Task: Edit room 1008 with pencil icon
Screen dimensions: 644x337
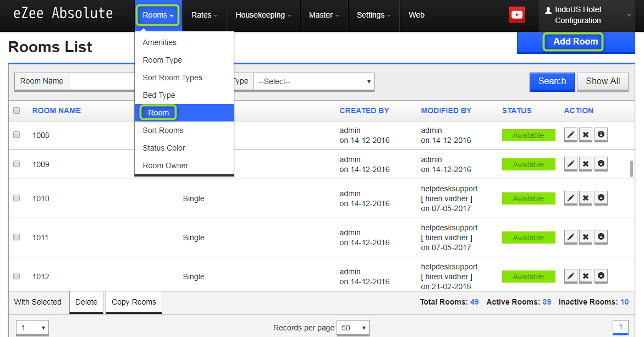Action: pos(571,135)
